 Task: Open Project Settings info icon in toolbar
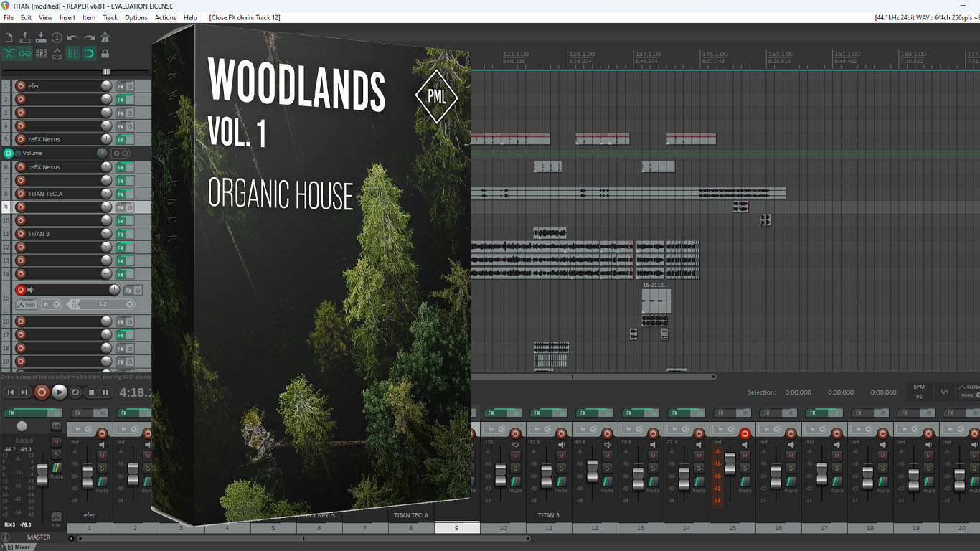[x=57, y=37]
